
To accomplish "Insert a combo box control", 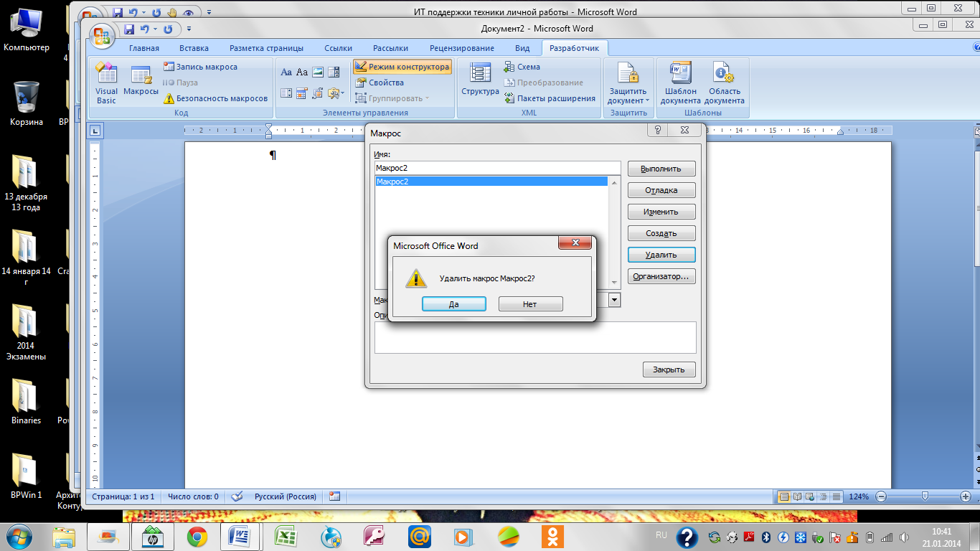I will pyautogui.click(x=334, y=72).
